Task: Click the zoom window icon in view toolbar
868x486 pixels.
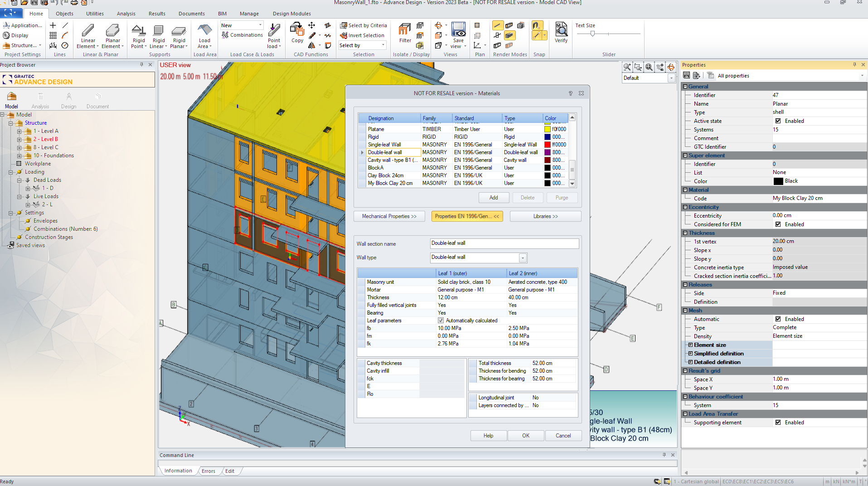Action: 638,67
